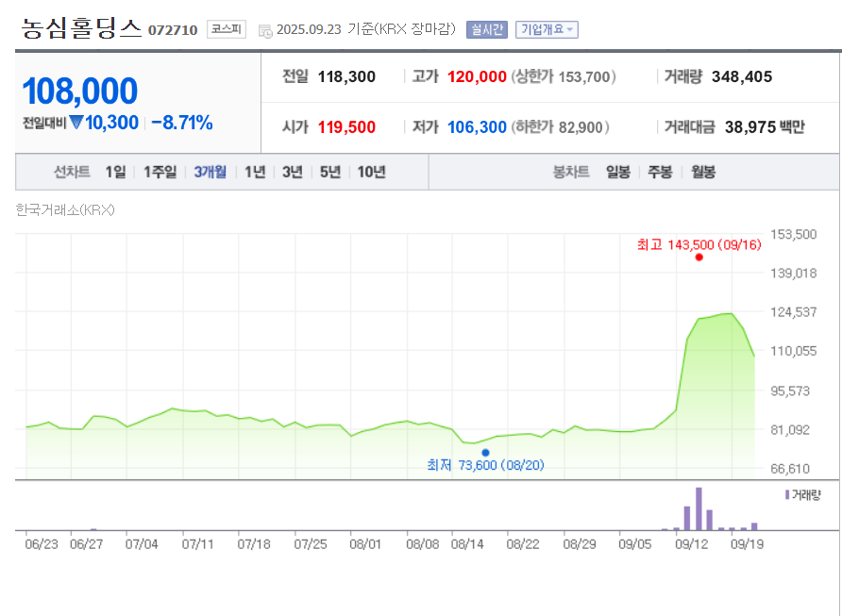Select the 10년 line chart tab
This screenshot has width=842, height=616.
click(372, 173)
